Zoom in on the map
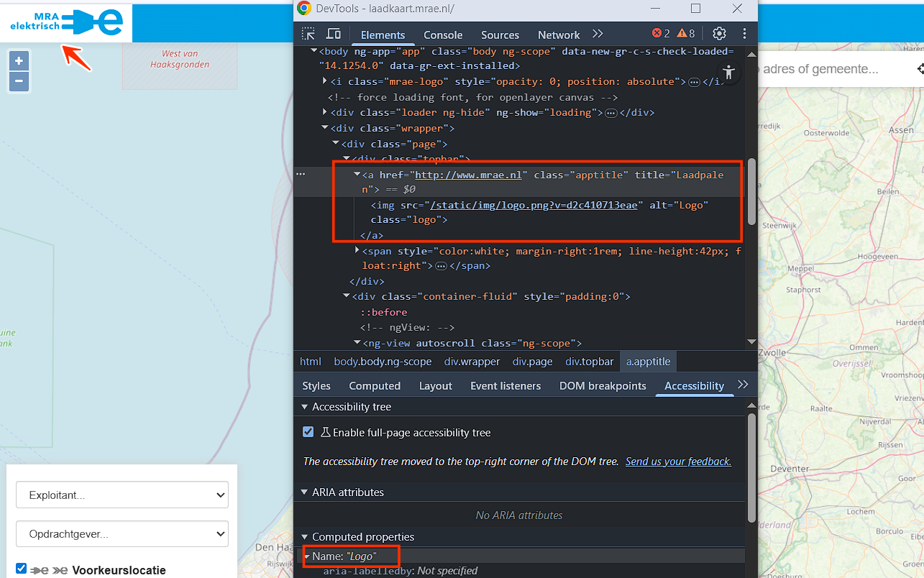Image resolution: width=924 pixels, height=578 pixels. (19, 61)
